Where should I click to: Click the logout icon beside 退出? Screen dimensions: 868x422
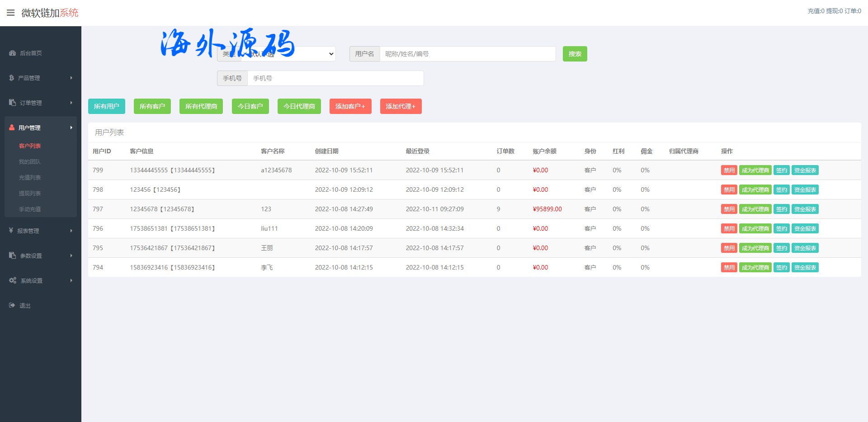tap(12, 305)
